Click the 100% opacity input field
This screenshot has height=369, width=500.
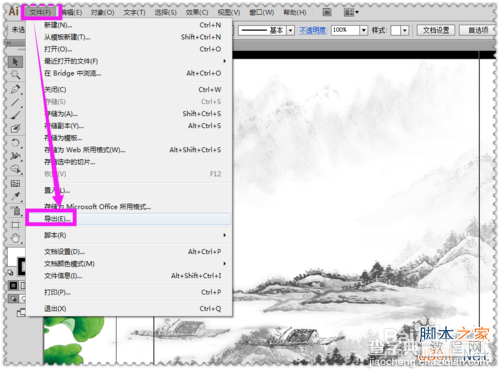345,30
